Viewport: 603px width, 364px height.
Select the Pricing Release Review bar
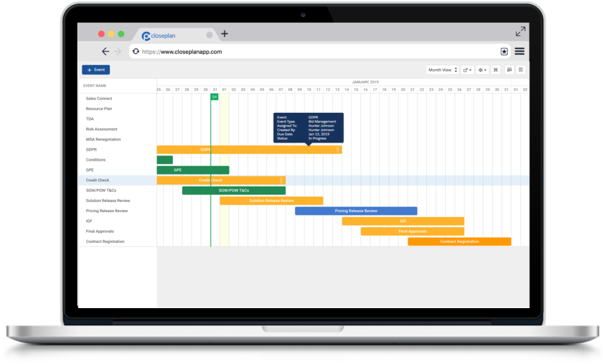pyautogui.click(x=355, y=210)
